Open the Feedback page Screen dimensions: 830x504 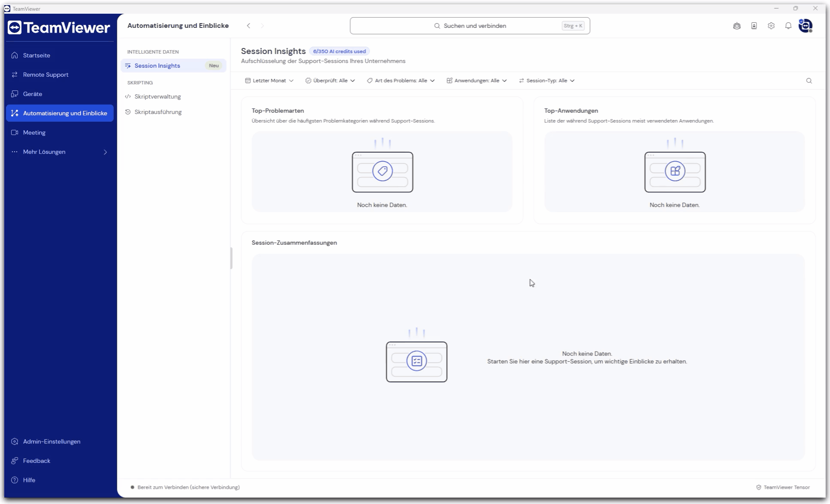pyautogui.click(x=60, y=461)
